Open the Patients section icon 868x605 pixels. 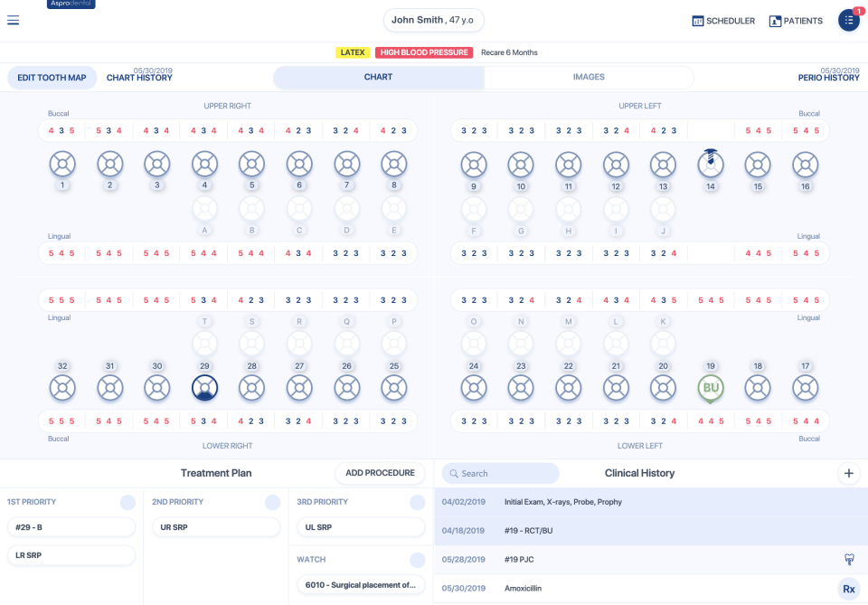[795, 20]
